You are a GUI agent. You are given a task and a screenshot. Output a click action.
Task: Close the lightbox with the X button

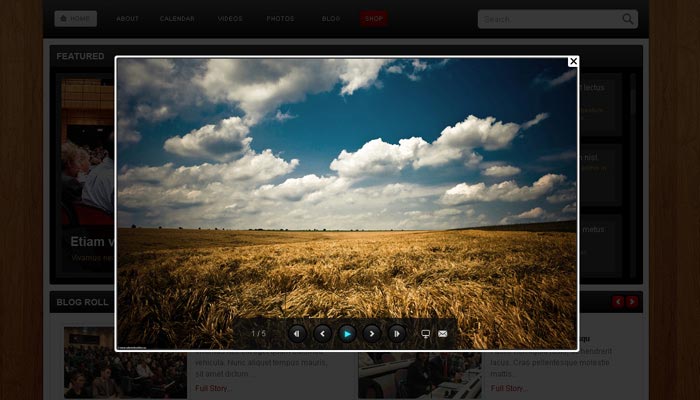tap(573, 61)
